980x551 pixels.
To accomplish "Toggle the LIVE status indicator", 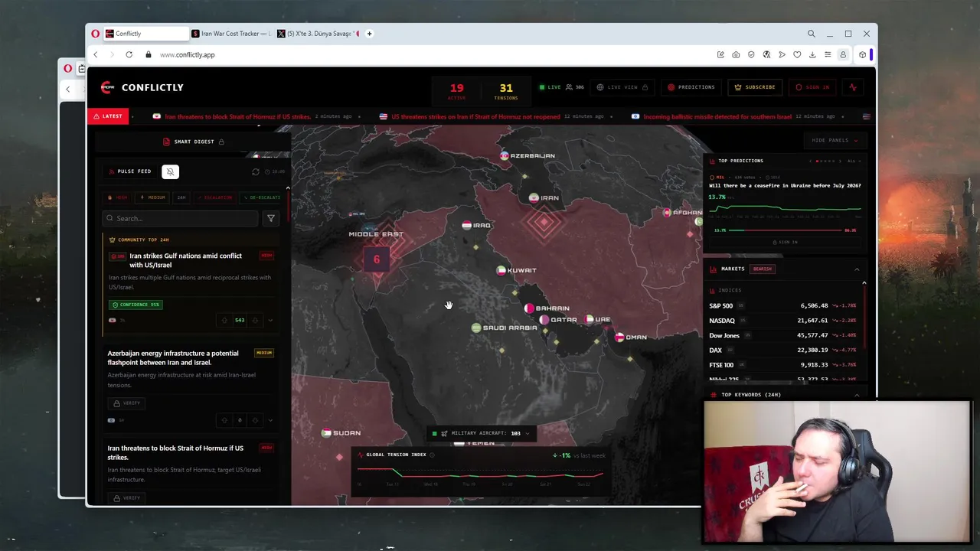I will click(550, 87).
